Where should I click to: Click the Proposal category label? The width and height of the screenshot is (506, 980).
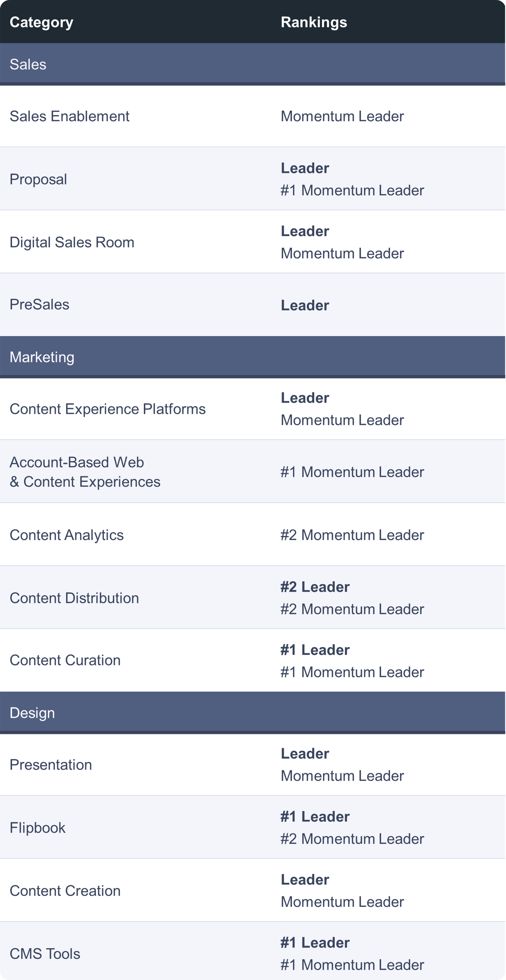(38, 179)
